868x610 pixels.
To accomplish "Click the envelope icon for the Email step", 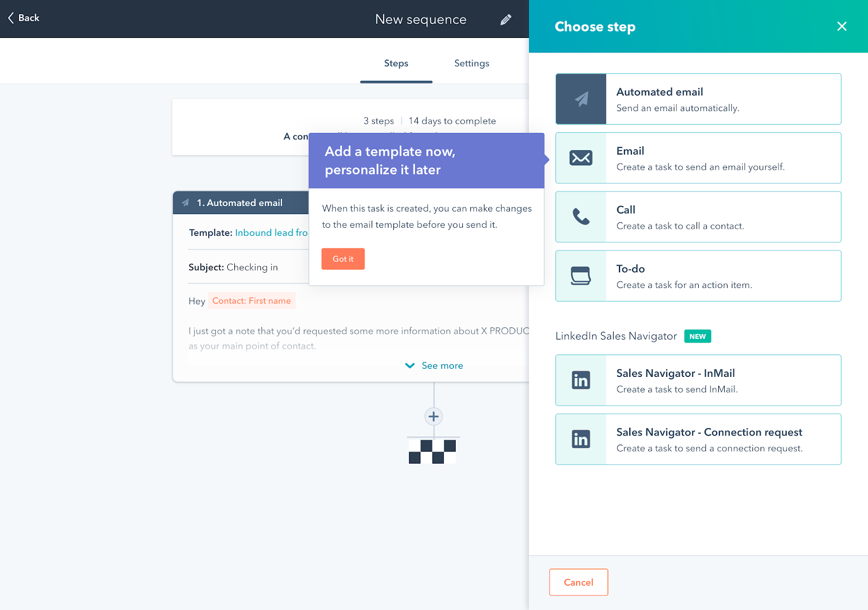I will 581,158.
